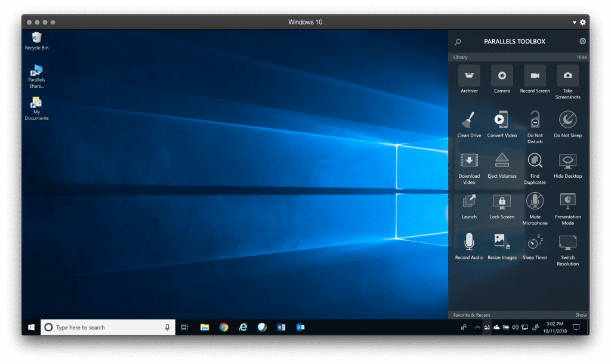This screenshot has height=364, width=611.
Task: Hide the Library section
Action: pos(581,57)
